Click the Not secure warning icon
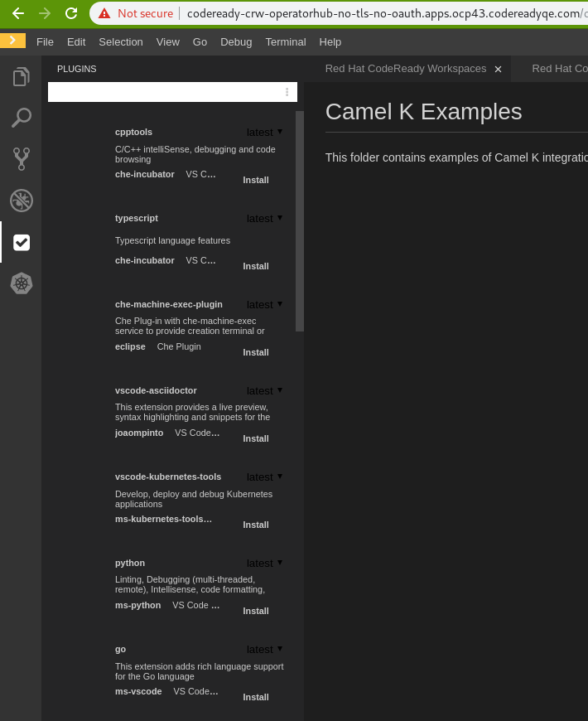 tap(104, 13)
